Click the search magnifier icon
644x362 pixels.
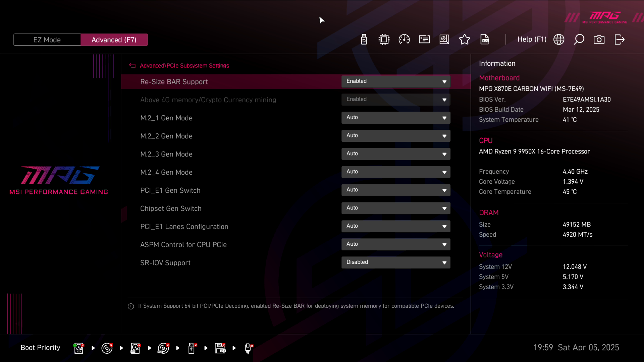point(579,40)
